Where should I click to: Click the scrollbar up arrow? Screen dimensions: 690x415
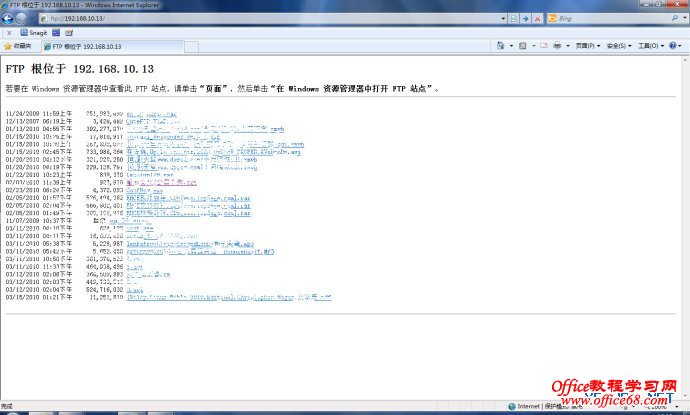tap(686, 60)
